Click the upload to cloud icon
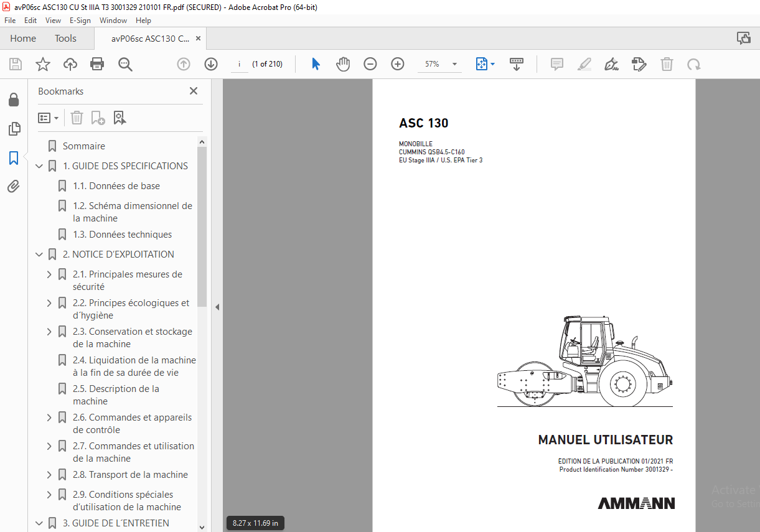The width and height of the screenshot is (760, 532). [70, 64]
